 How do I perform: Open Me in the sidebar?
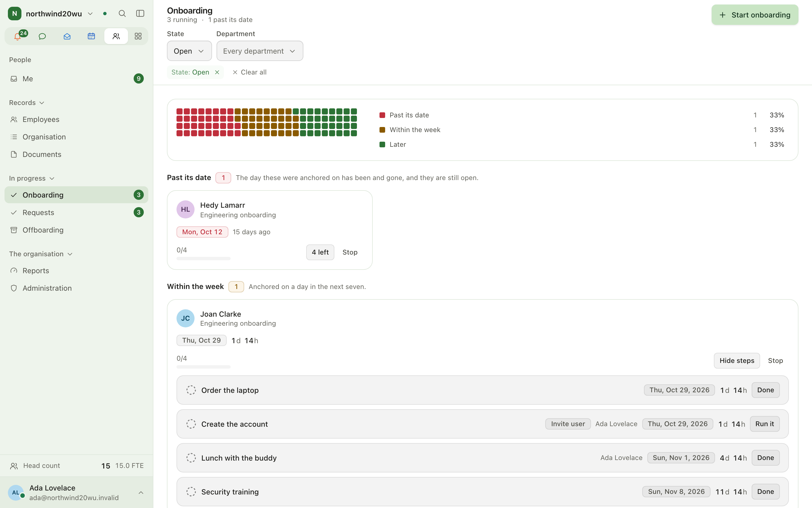[76, 79]
